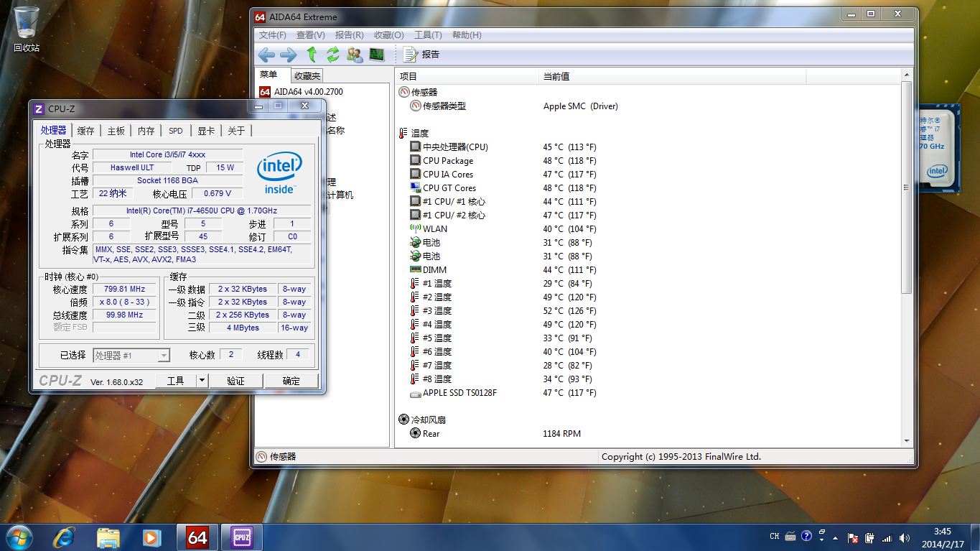Click the 验证 validate button
The image size is (980, 551).
tap(235, 381)
